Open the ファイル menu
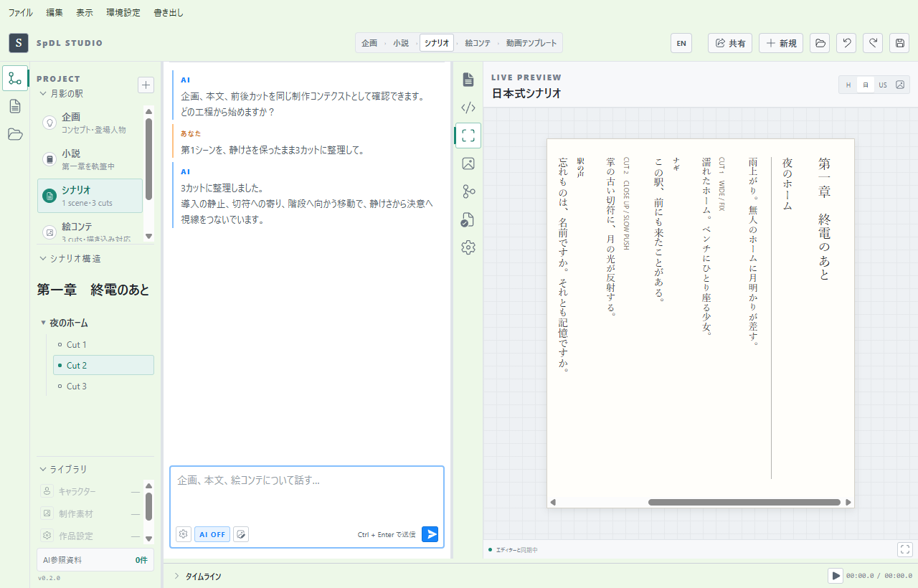The width and height of the screenshot is (918, 588). [x=20, y=12]
